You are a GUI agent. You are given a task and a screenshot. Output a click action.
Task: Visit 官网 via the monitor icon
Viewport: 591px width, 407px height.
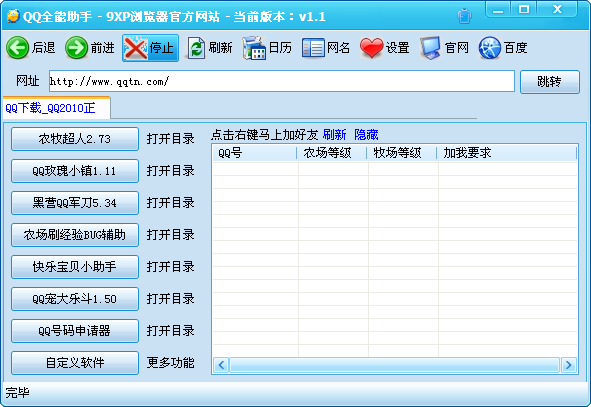tap(430, 48)
